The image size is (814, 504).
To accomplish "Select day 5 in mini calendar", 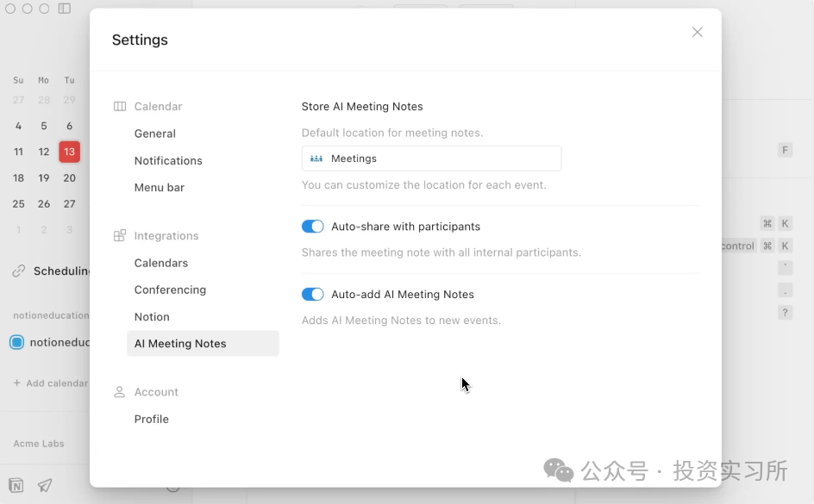I will [44, 126].
